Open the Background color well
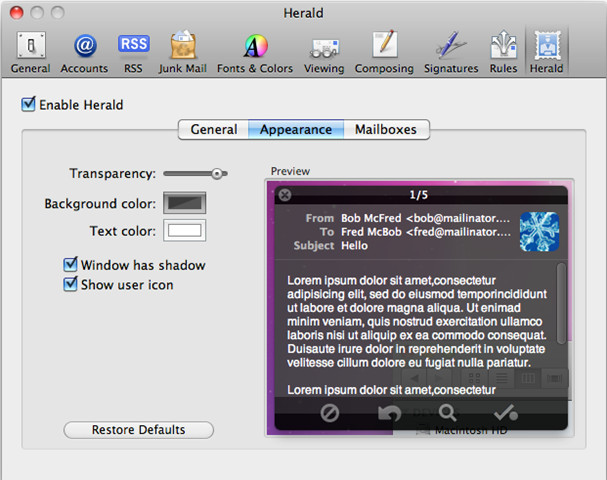 pyautogui.click(x=184, y=203)
